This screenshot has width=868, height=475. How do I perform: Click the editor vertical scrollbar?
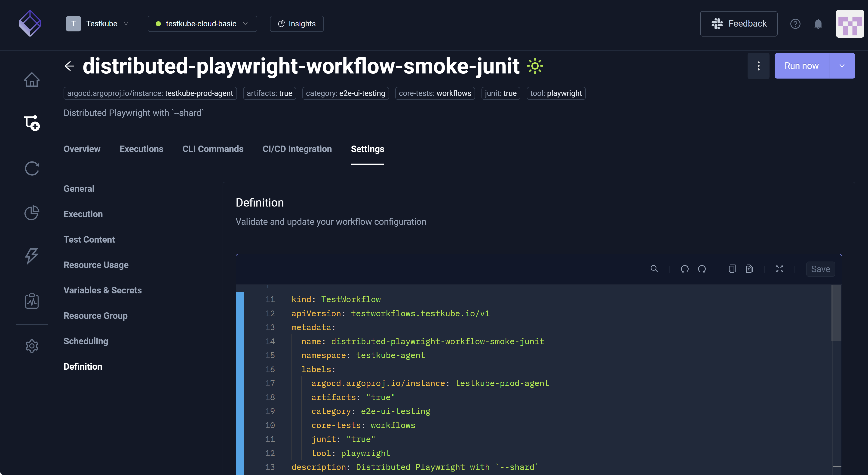tap(836, 313)
